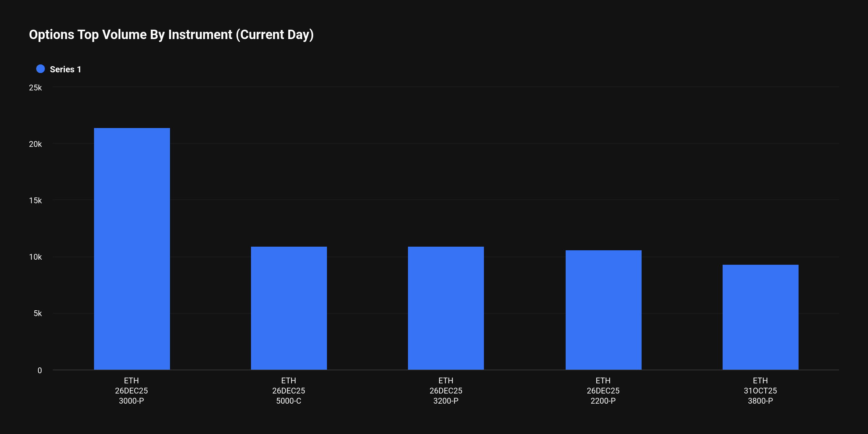Click the ETH 26DEC25 5000-C bar
This screenshot has height=434, width=868.
click(289, 308)
